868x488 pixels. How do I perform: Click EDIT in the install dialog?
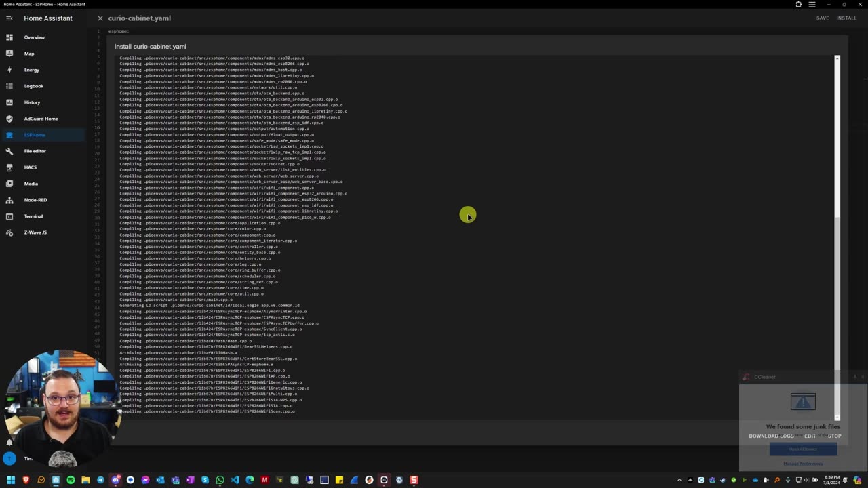(810, 436)
